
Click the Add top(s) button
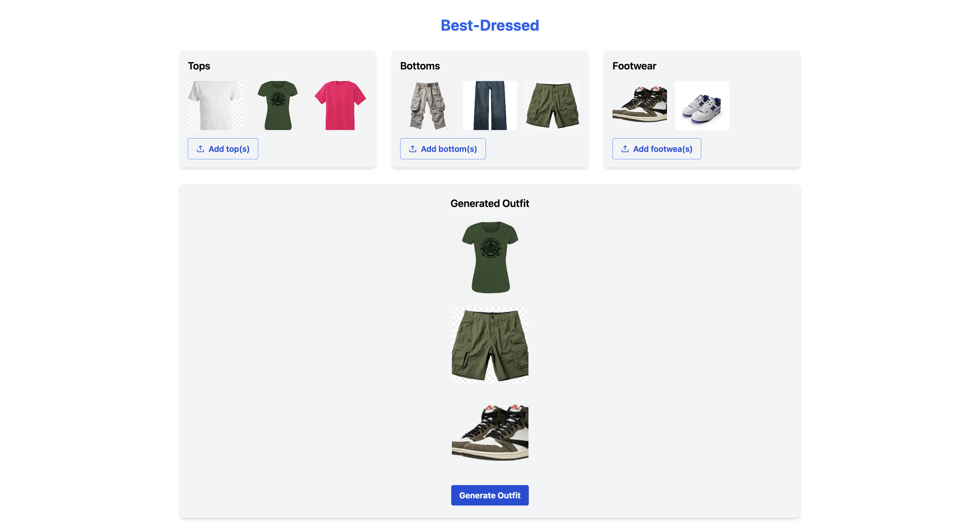(223, 149)
